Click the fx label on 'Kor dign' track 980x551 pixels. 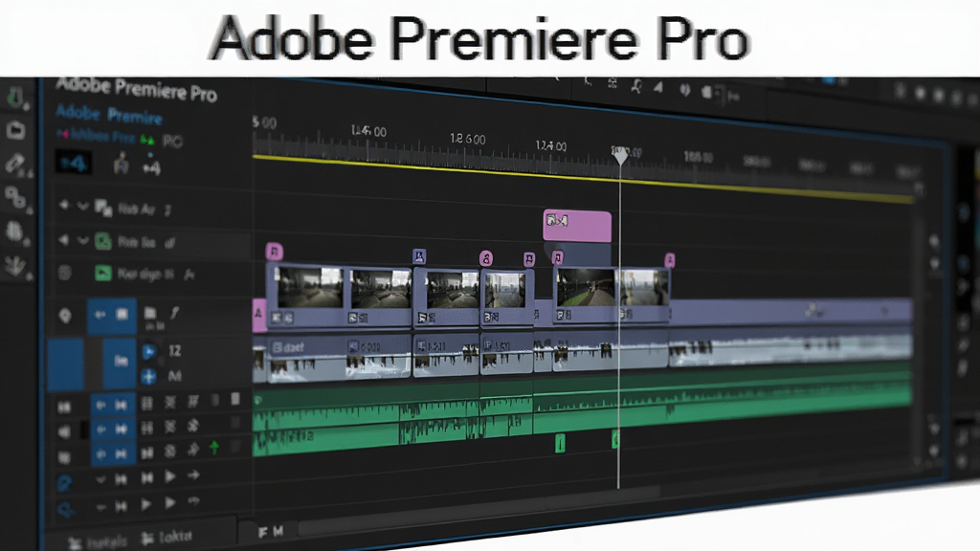point(189,274)
